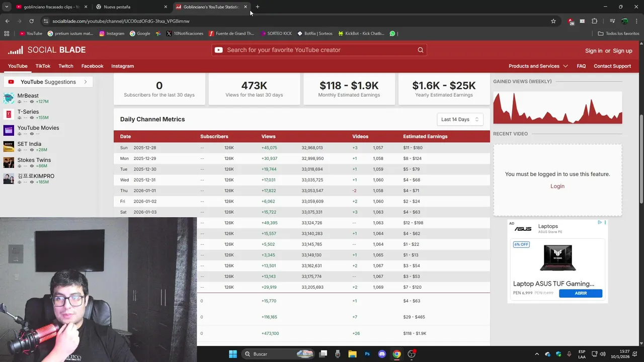The width and height of the screenshot is (644, 362).
Task: Open a new tab with plus button
Action: (x=258, y=7)
